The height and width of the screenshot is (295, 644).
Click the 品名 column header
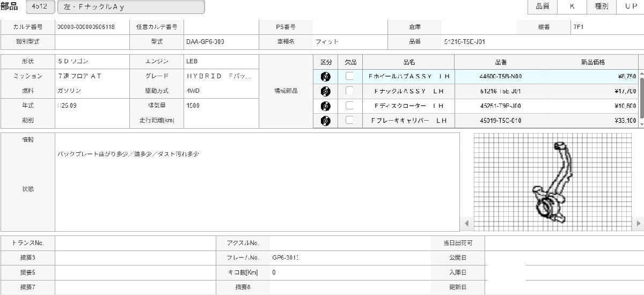click(x=409, y=62)
